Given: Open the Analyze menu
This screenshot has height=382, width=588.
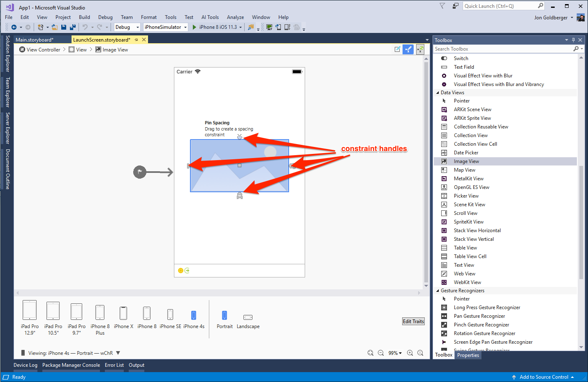Looking at the screenshot, I should [x=235, y=17].
